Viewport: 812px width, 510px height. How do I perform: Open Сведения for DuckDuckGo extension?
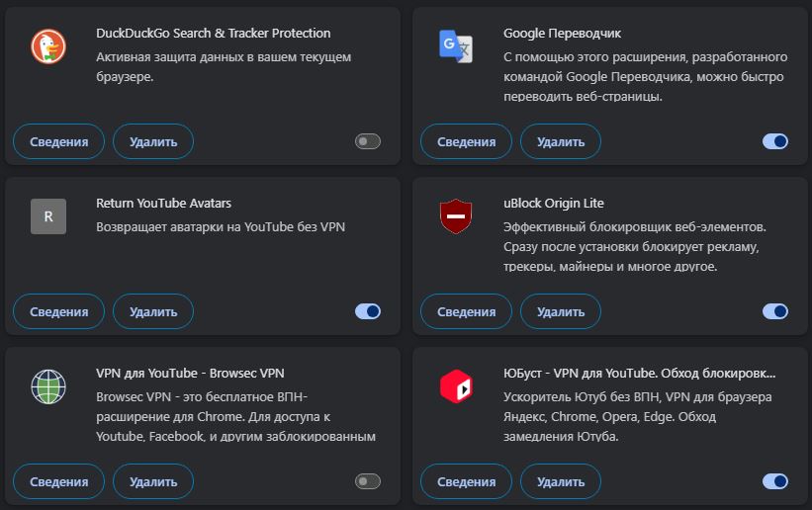click(x=58, y=141)
